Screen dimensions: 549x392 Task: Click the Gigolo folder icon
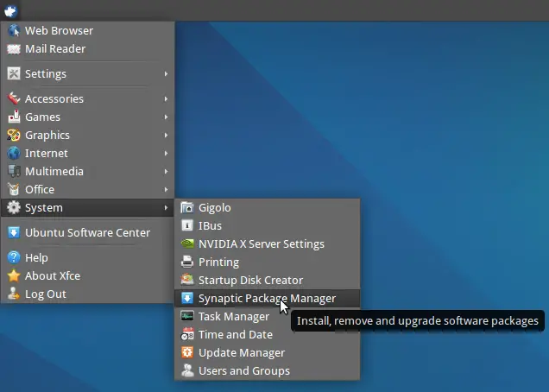187,208
